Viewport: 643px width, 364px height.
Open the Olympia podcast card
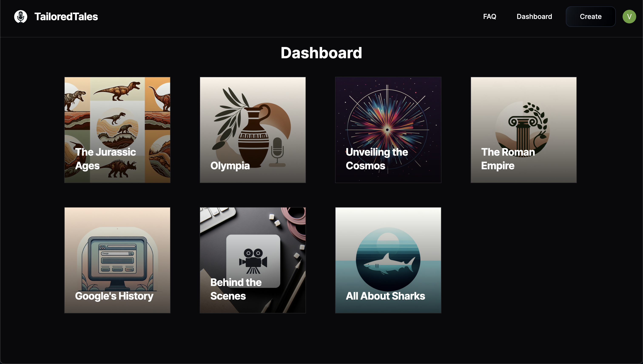252,130
